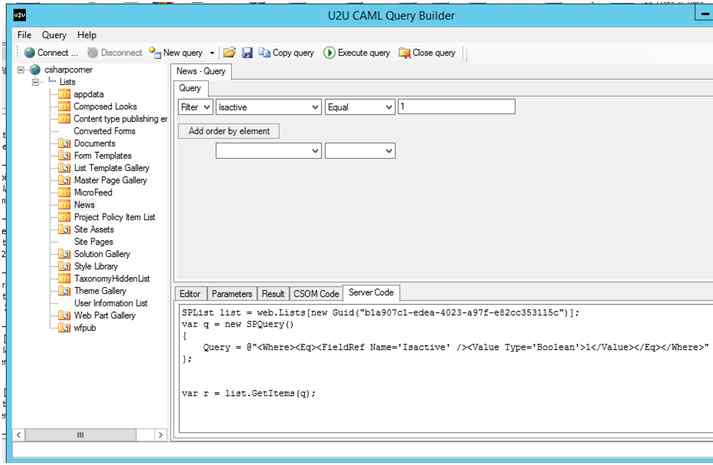This screenshot has width=713, height=465.
Task: Switch to the Result tab
Action: click(273, 294)
